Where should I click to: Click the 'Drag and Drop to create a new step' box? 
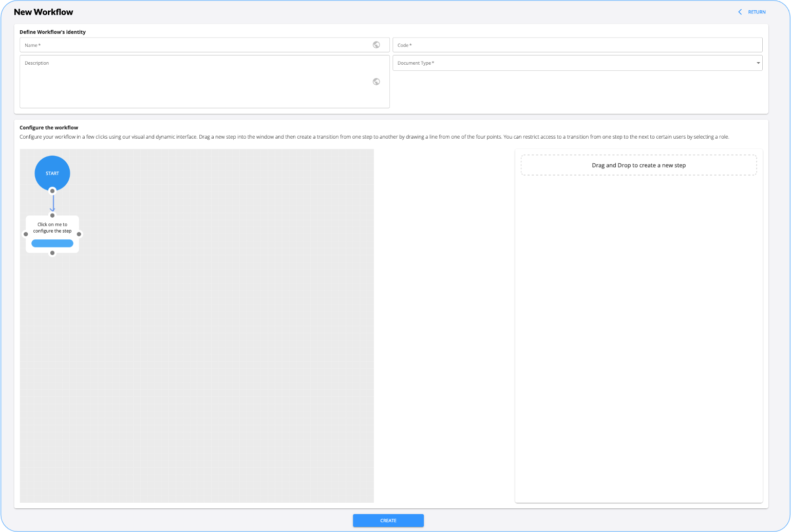pos(638,165)
